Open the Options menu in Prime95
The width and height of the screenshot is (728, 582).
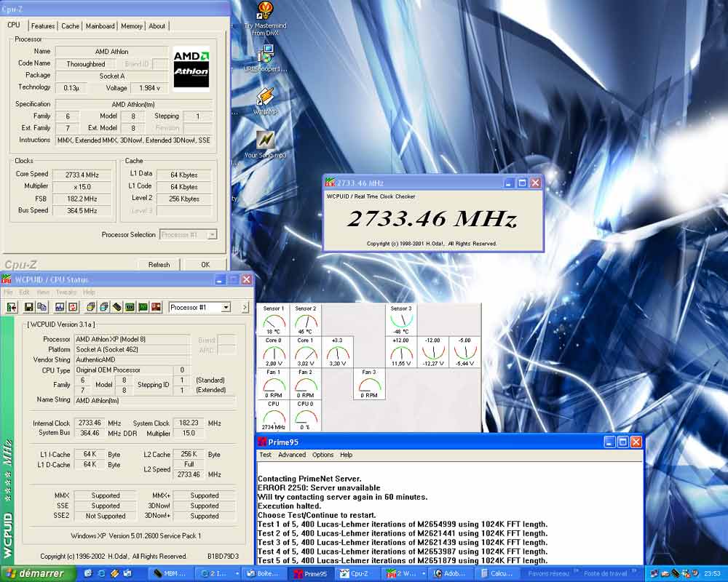click(323, 455)
